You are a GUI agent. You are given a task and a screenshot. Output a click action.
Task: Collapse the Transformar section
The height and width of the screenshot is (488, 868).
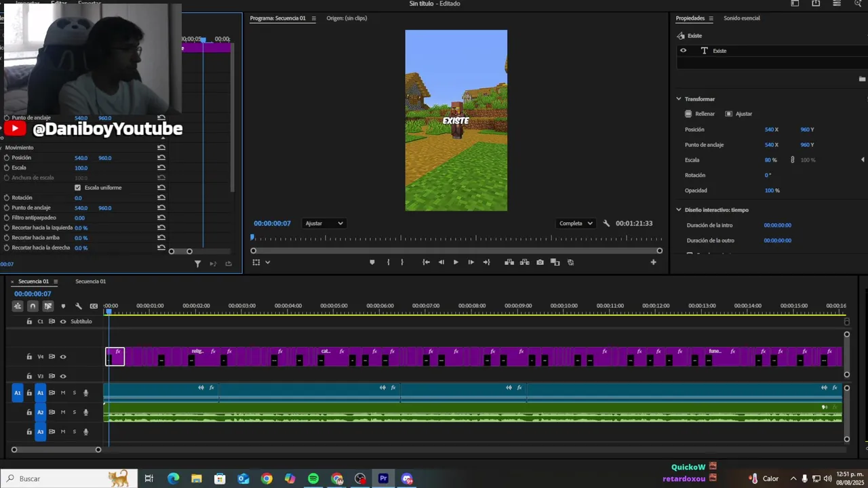(679, 99)
